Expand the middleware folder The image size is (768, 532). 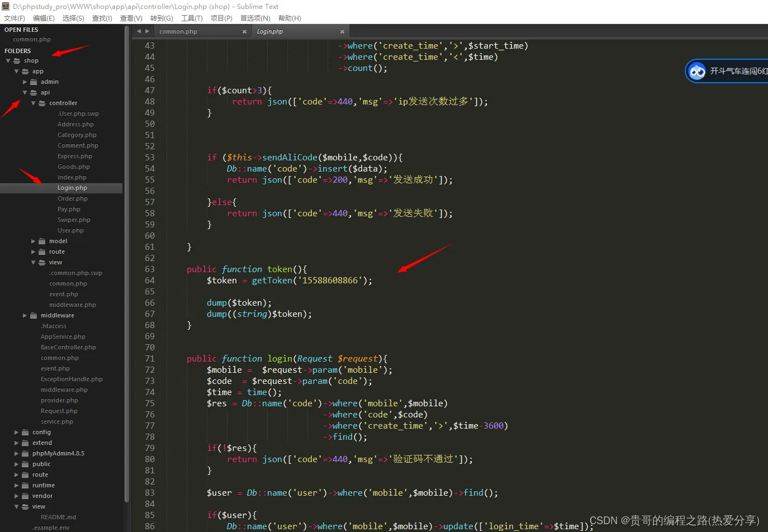click(x=25, y=315)
